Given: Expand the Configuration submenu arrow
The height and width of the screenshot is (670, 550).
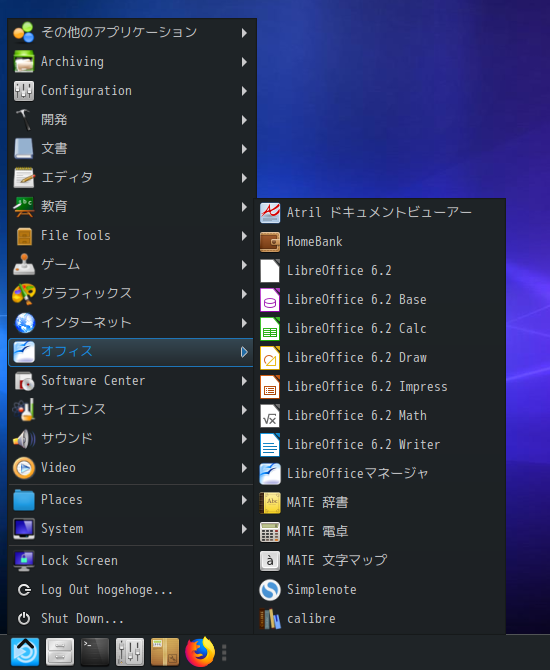Looking at the screenshot, I should click(244, 91).
